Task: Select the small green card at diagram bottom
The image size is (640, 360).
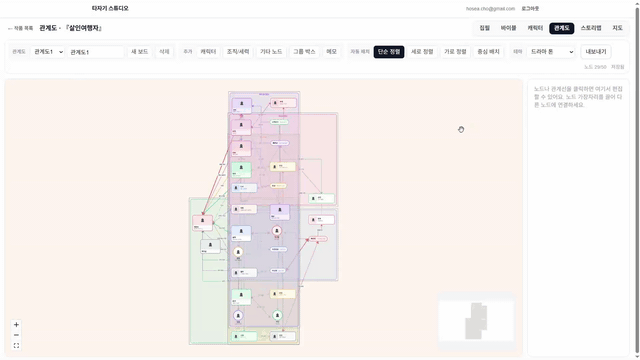Action: pos(244,336)
